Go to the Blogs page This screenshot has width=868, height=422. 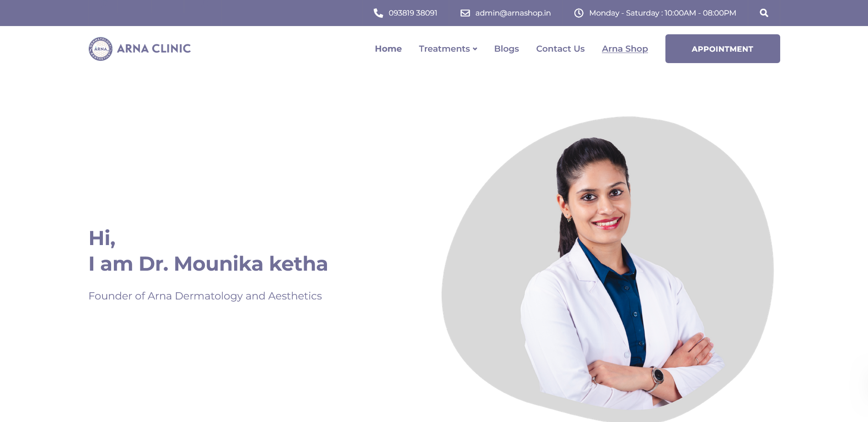(507, 49)
